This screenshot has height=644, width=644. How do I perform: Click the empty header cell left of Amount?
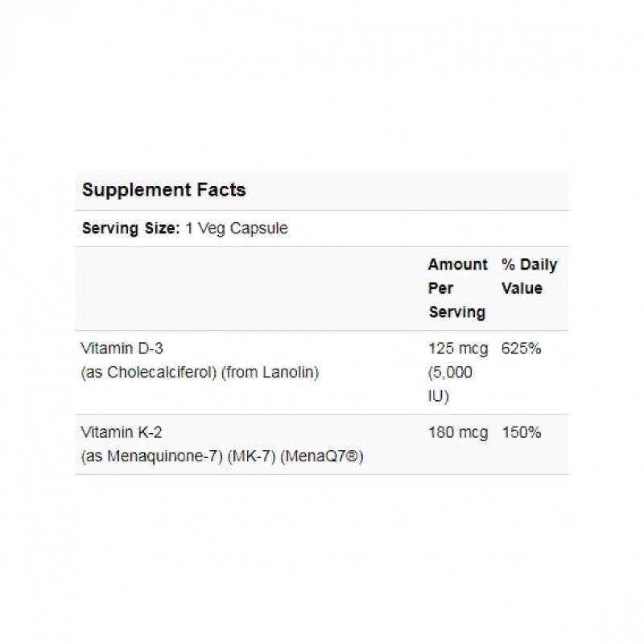point(248,288)
